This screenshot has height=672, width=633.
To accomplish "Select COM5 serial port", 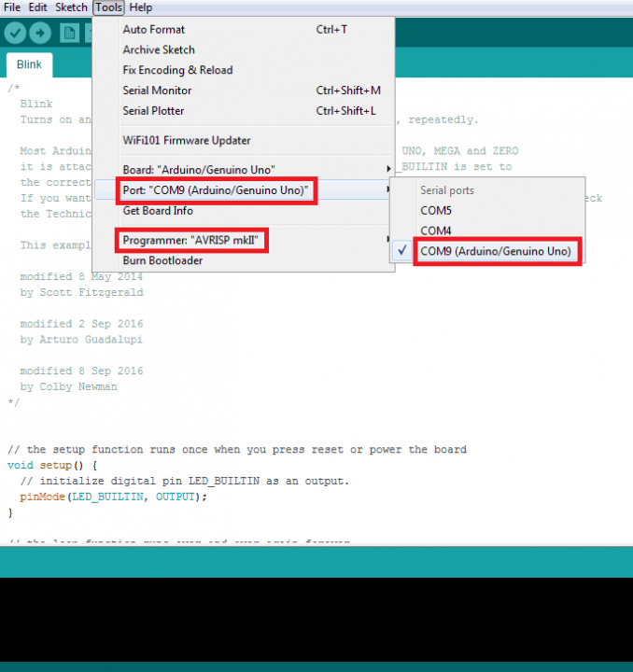I will click(x=487, y=210).
